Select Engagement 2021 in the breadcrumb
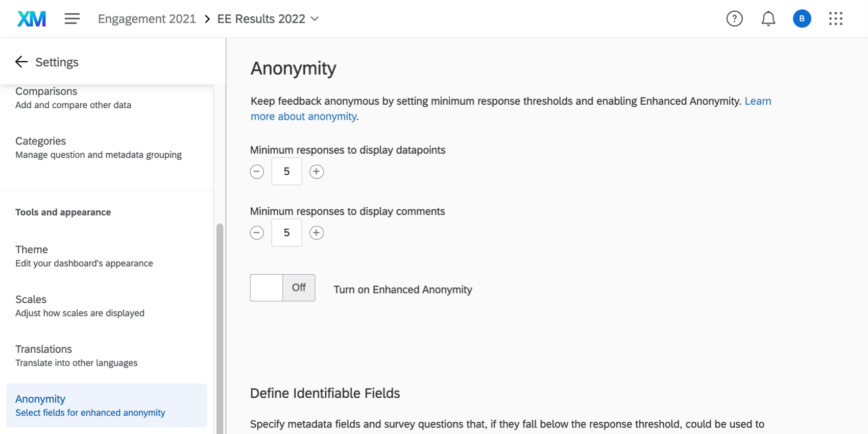868x434 pixels. pyautogui.click(x=147, y=18)
